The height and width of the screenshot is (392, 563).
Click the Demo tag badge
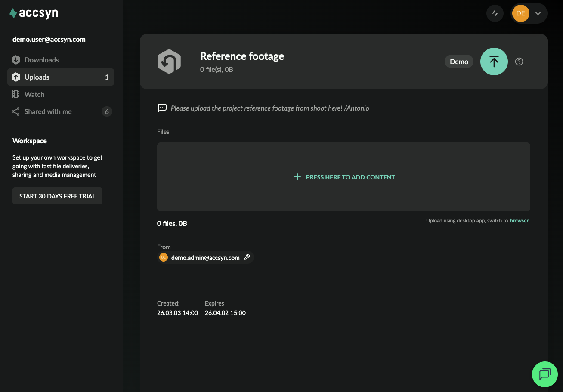[x=459, y=62]
